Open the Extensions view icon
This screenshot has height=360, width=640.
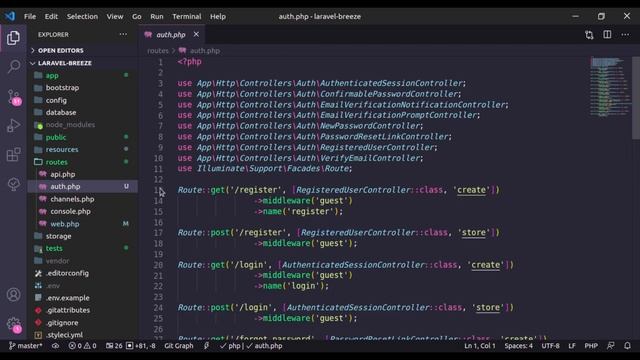click(x=13, y=155)
